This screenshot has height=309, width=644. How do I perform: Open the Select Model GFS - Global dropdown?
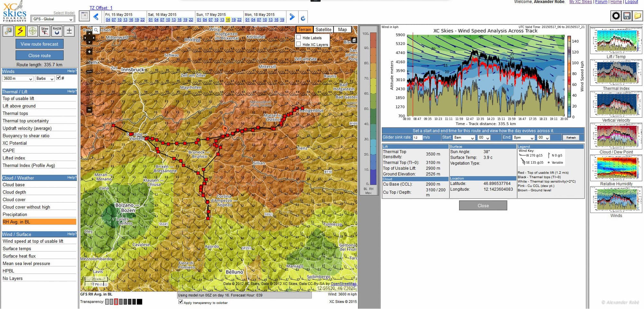53,19
